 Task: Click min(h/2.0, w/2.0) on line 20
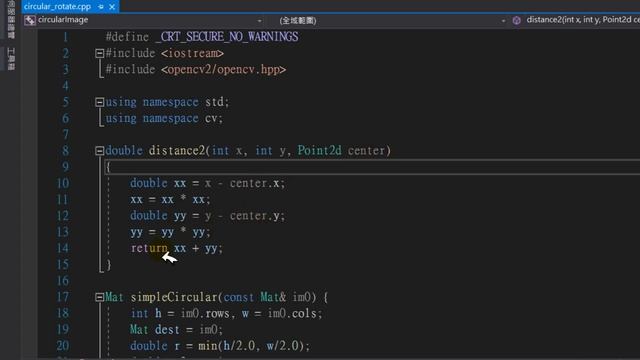[251, 346]
